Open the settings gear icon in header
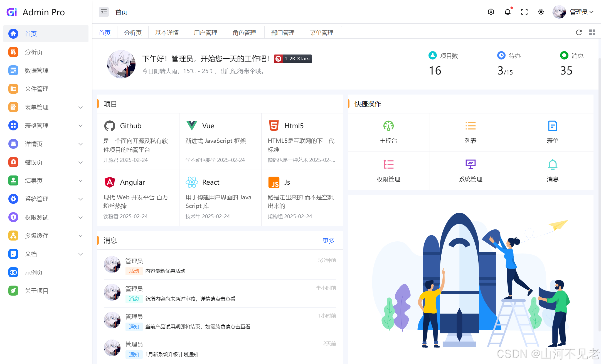Image resolution: width=601 pixels, height=364 pixels. point(491,12)
